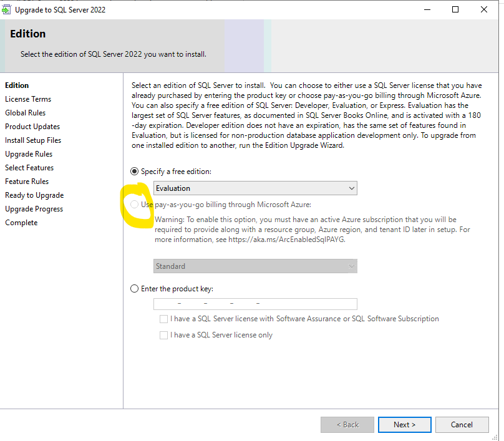Maximize the Upgrade to SQL Server window
The height and width of the screenshot is (441, 504).
455,9
